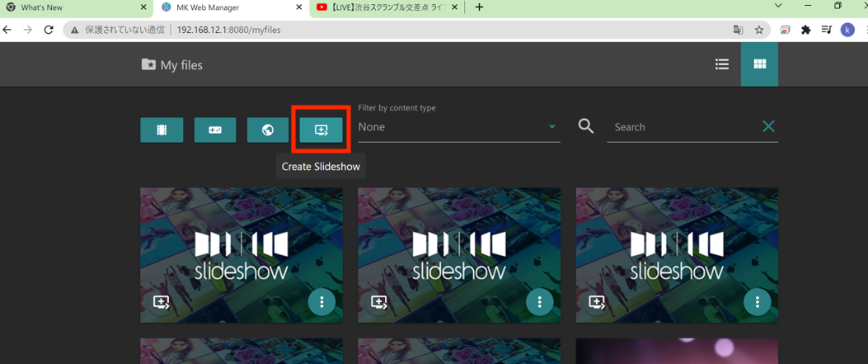Click the My files folder icon
Image resolution: width=868 pixels, height=364 pixels.
(148, 65)
